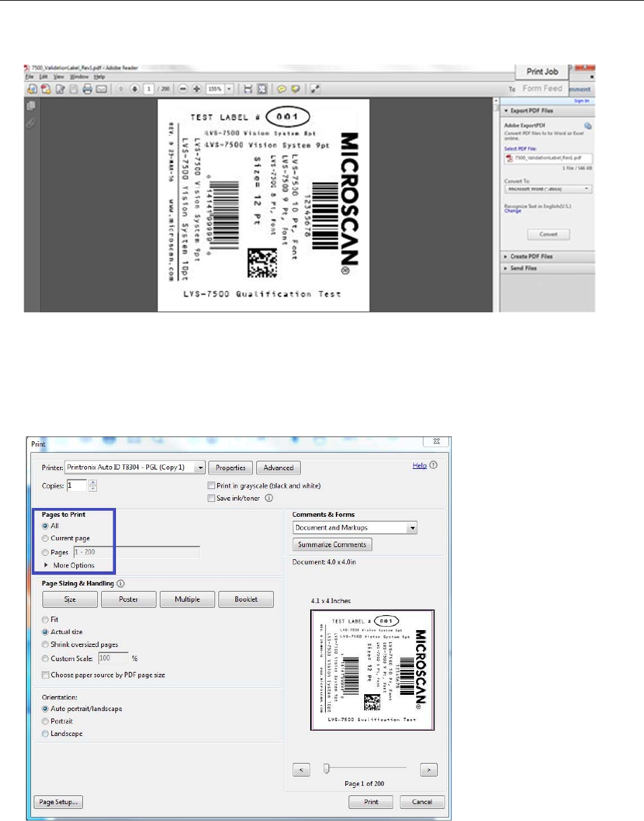
Task: Click the Save file toolbar icon
Action: pyautogui.click(x=74, y=89)
